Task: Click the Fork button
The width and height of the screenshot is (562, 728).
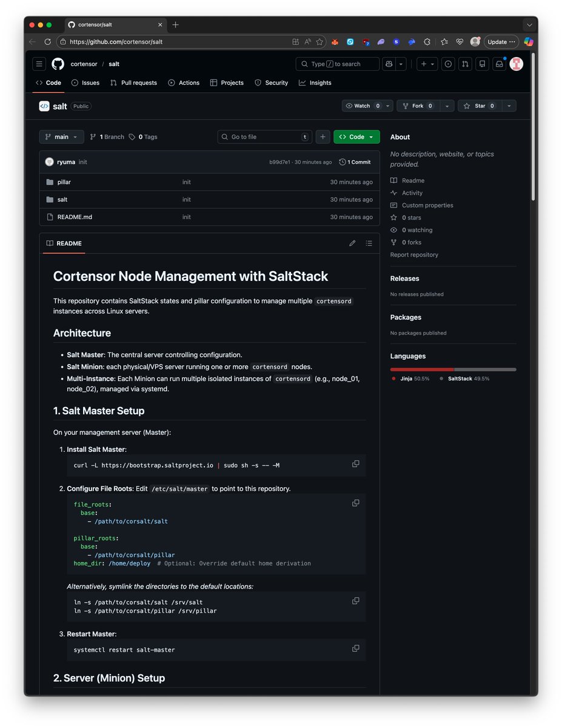Action: coord(418,106)
